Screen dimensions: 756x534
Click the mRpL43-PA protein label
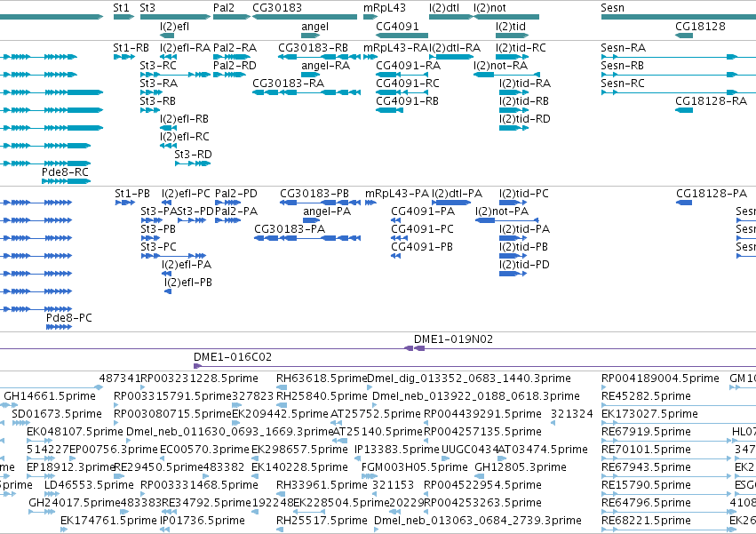[397, 194]
